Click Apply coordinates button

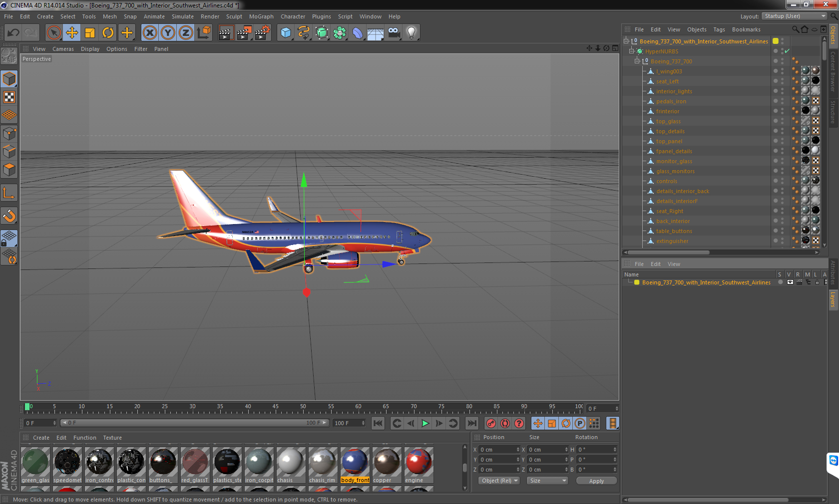tap(596, 481)
